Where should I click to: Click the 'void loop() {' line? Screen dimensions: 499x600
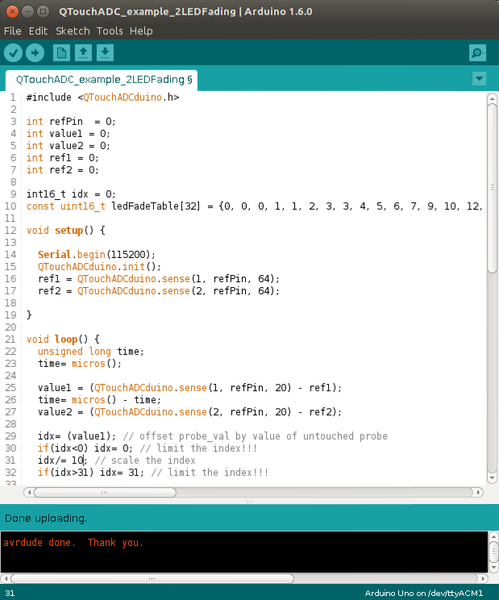63,339
